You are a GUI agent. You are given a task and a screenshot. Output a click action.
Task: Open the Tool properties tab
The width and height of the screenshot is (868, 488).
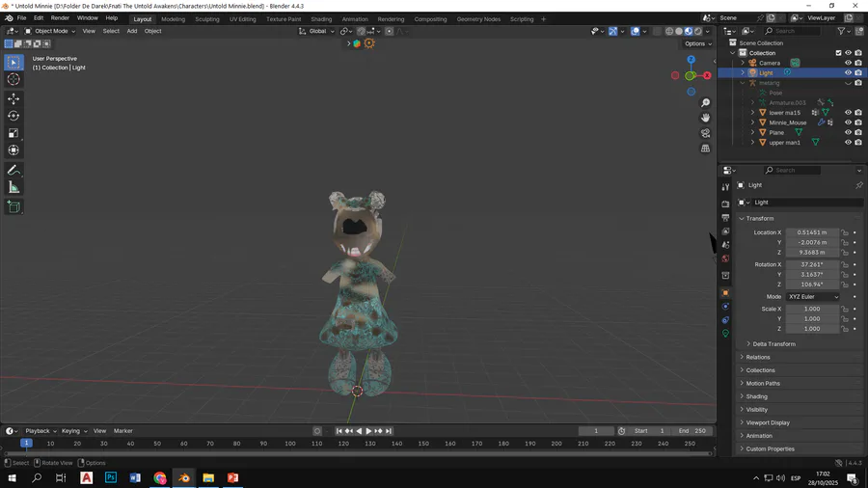(x=725, y=187)
